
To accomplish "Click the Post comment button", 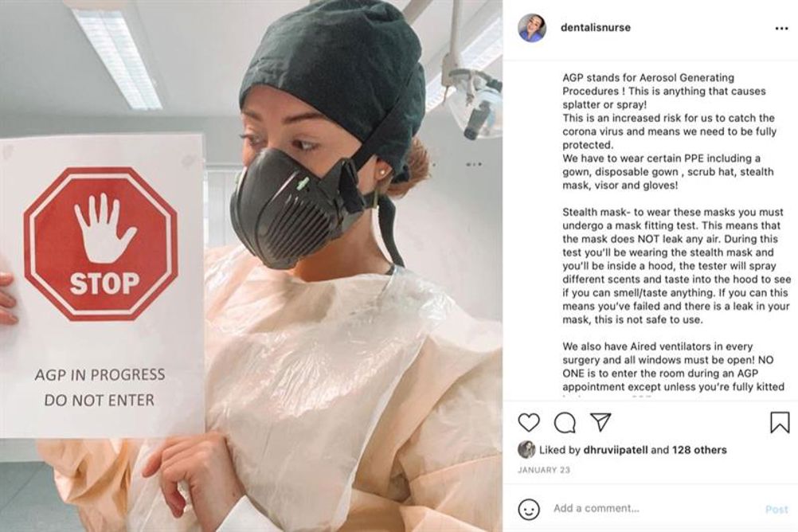I will 776,509.
